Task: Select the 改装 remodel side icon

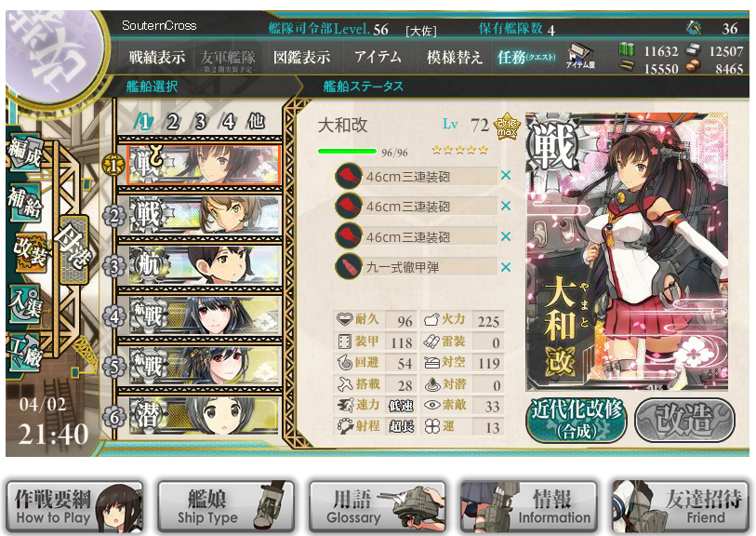Action: point(31,251)
